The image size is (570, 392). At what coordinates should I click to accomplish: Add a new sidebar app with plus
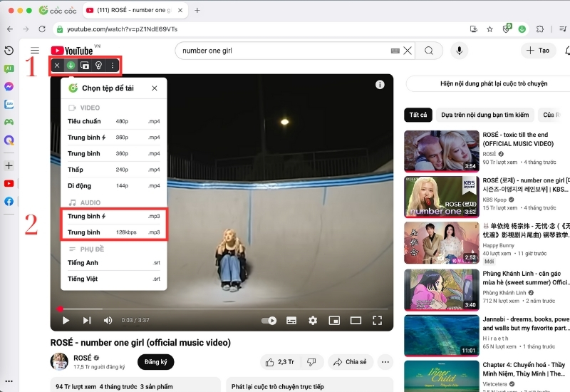(9, 166)
